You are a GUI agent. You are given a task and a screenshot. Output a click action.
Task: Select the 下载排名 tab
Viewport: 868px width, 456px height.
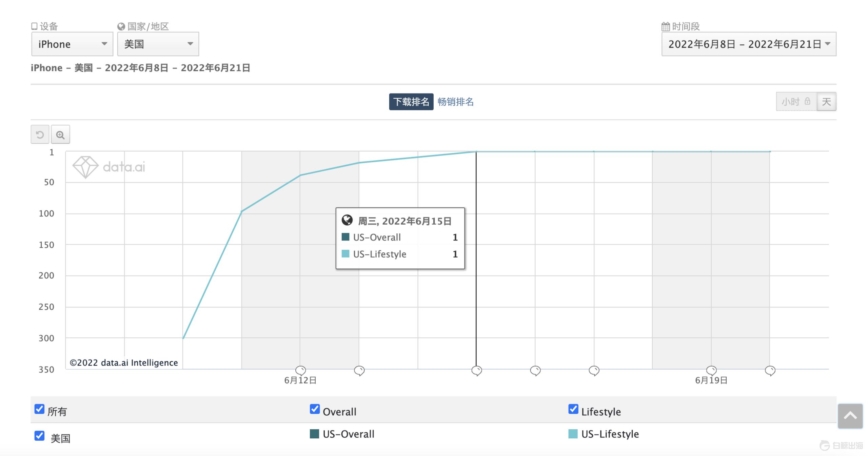(411, 102)
